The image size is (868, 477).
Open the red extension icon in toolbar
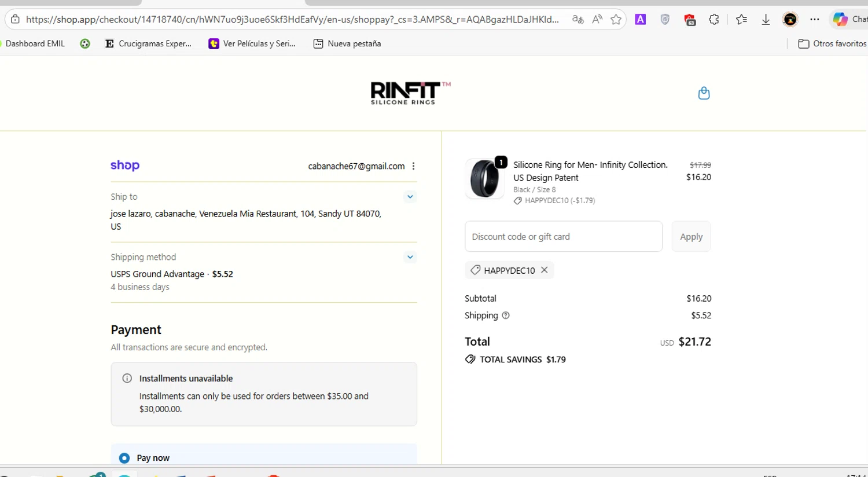point(690,20)
